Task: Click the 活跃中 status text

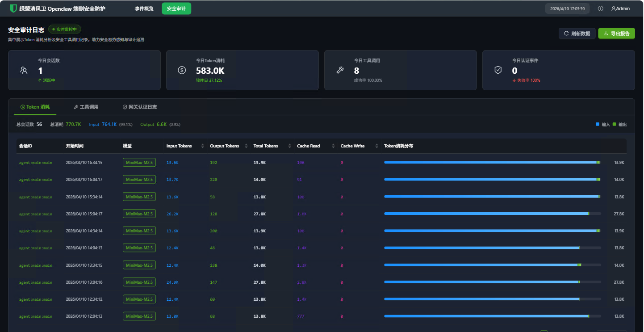Action: coord(46,80)
